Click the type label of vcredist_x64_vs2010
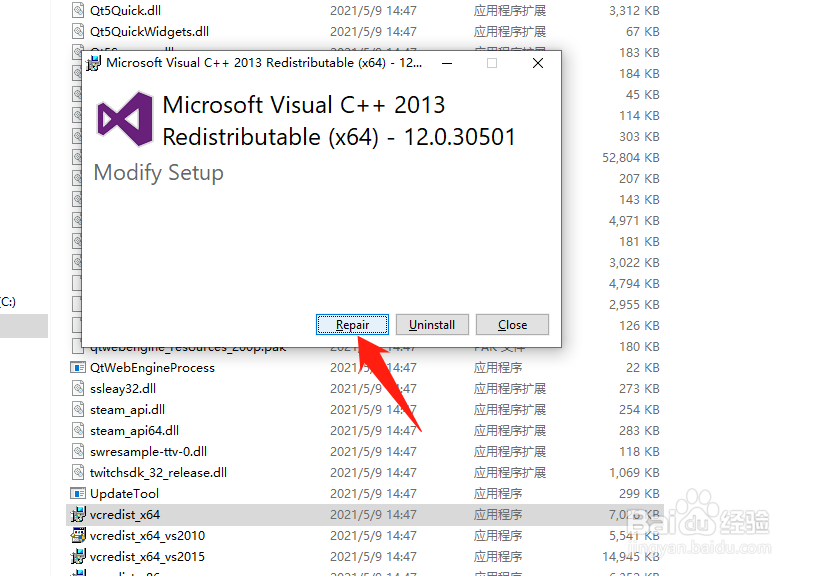 click(x=498, y=535)
